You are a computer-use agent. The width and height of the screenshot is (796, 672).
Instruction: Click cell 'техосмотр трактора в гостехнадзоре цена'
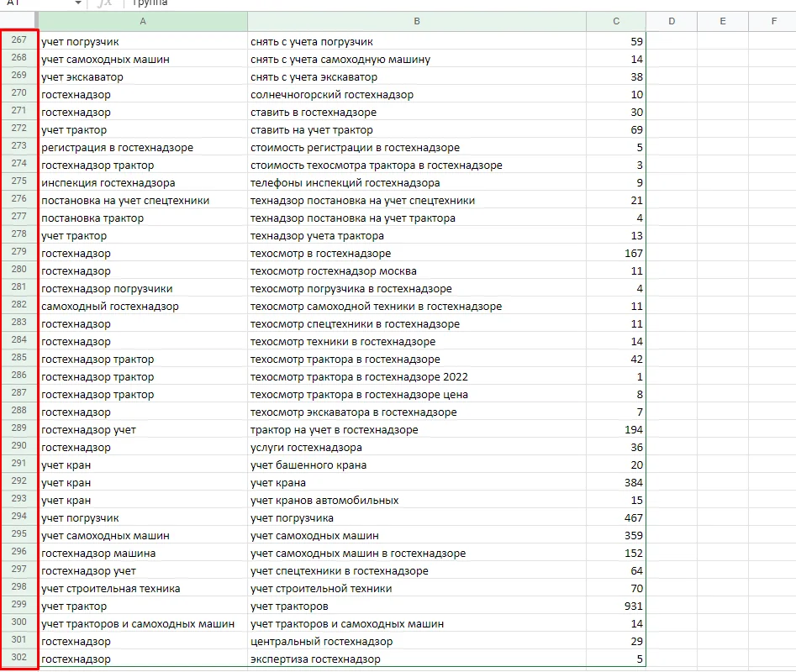[417, 395]
